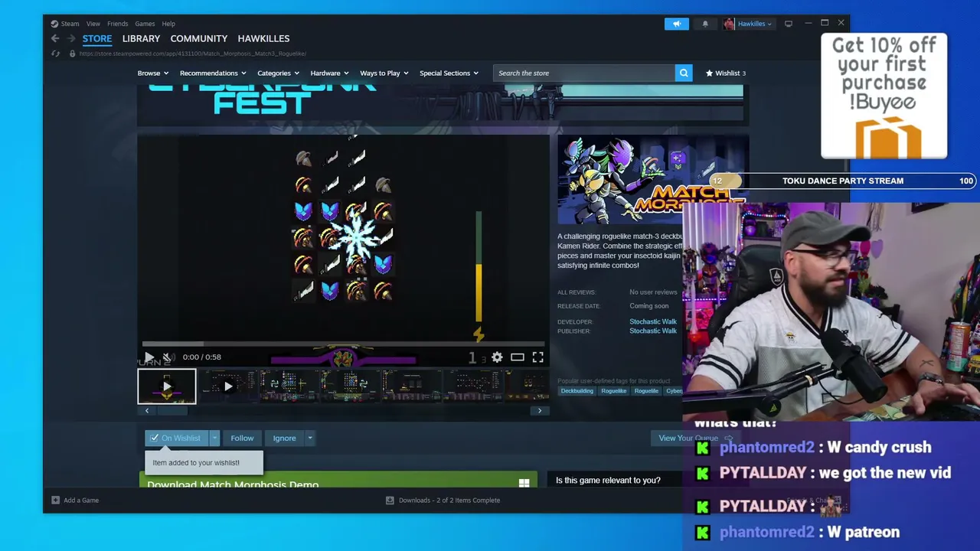Unmute the trailer using the speaker icon

point(169,357)
